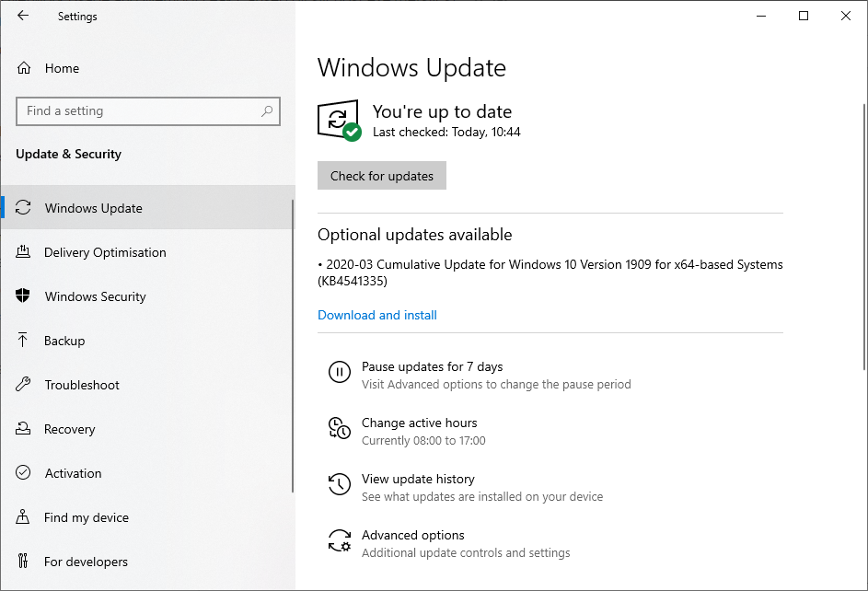Click the back arrow in Settings

click(x=23, y=16)
